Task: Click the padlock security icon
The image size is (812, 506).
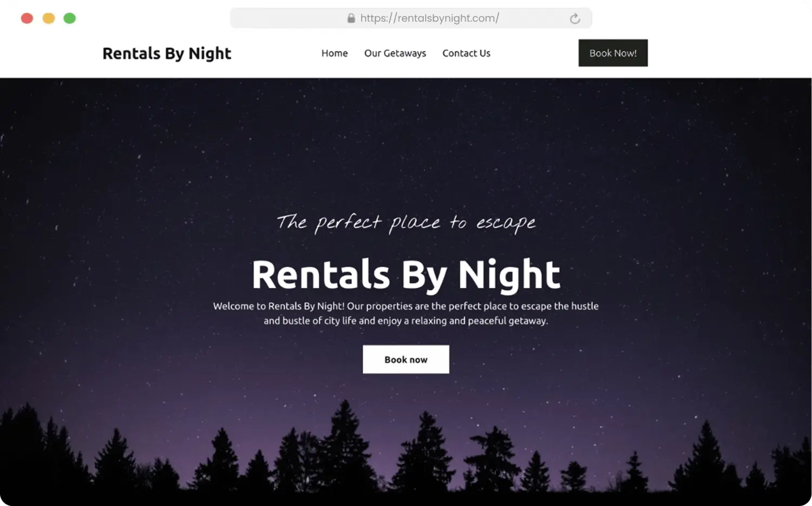Action: tap(351, 18)
